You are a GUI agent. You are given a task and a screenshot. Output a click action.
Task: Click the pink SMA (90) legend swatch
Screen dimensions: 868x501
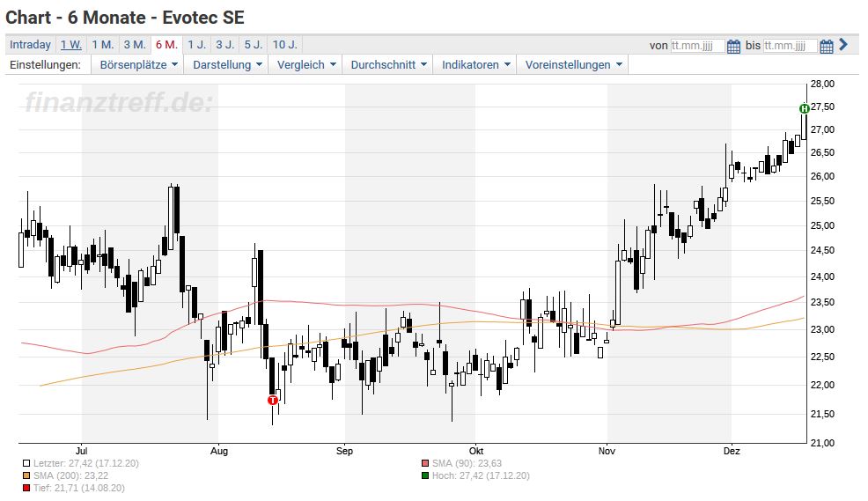pyautogui.click(x=425, y=463)
